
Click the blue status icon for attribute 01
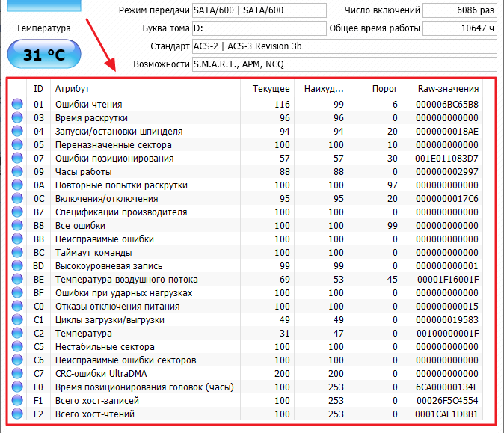pos(17,105)
